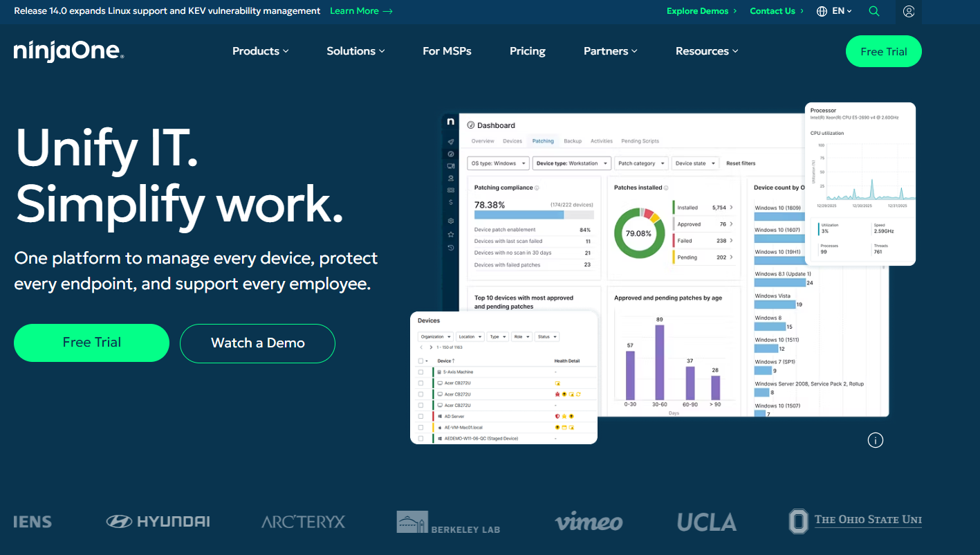The image size is (980, 555).
Task: Click the circled info icon below the dashboard
Action: pyautogui.click(x=876, y=440)
